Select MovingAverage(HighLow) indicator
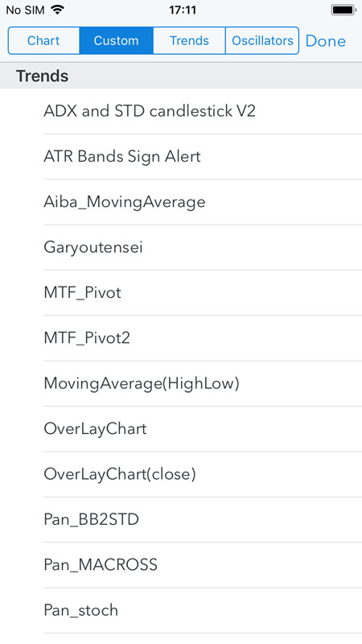This screenshot has width=362, height=644. 181,384
